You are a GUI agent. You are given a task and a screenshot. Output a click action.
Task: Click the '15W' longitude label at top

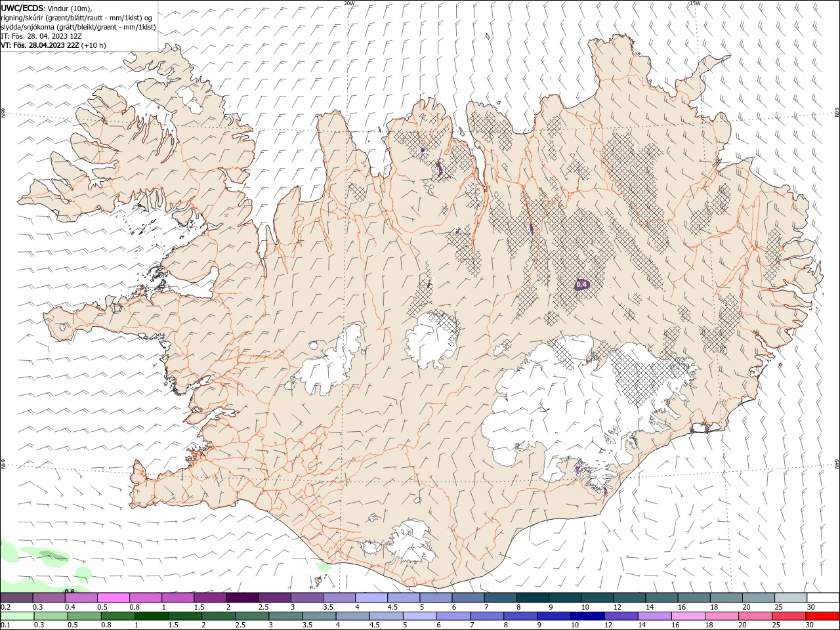click(x=695, y=3)
